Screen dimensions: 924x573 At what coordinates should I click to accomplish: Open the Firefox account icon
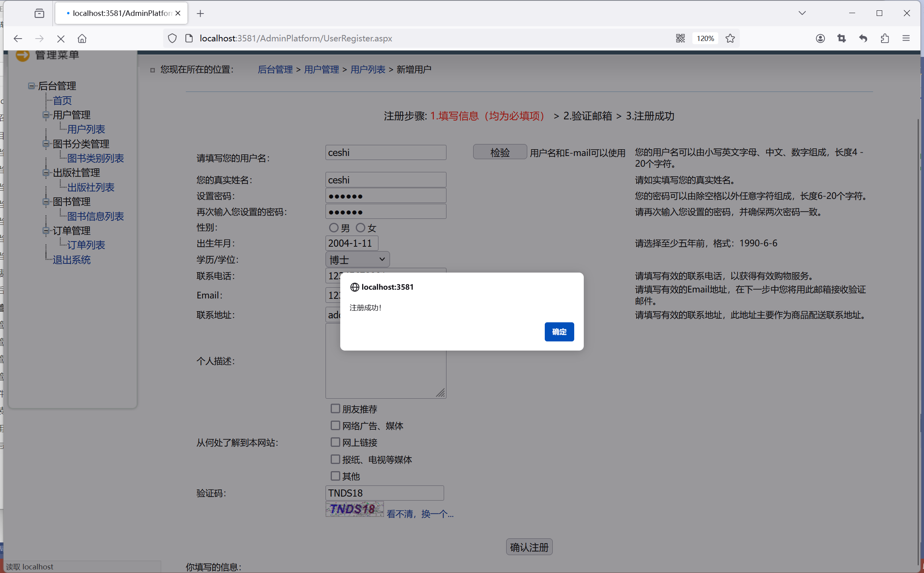pyautogui.click(x=820, y=38)
